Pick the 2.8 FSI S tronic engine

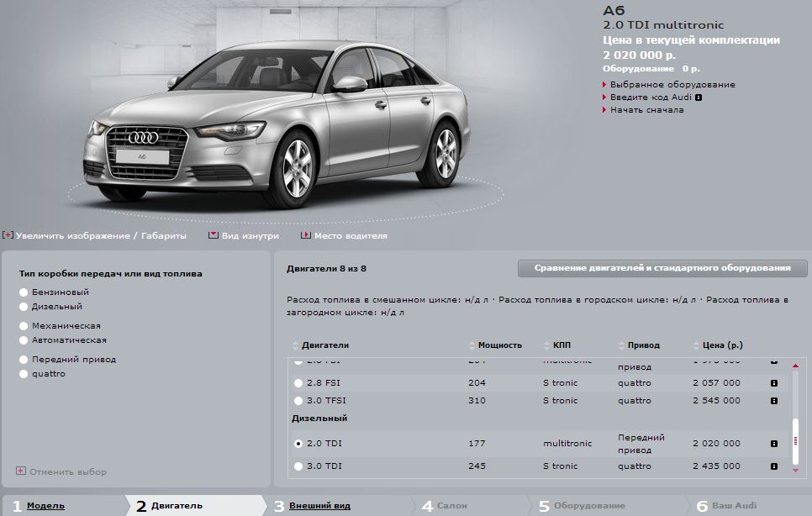tap(298, 383)
